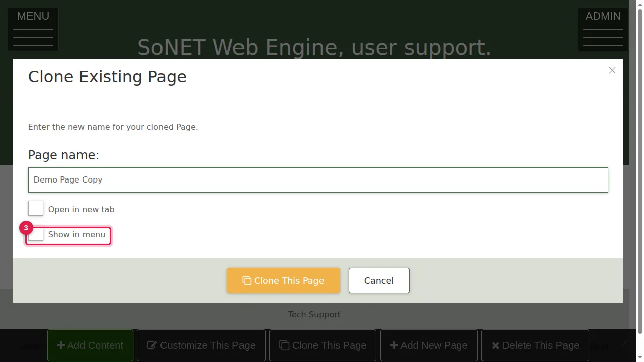Click Delete This Page in the bottom toolbar
This screenshot has height=362, width=644.
[535, 345]
